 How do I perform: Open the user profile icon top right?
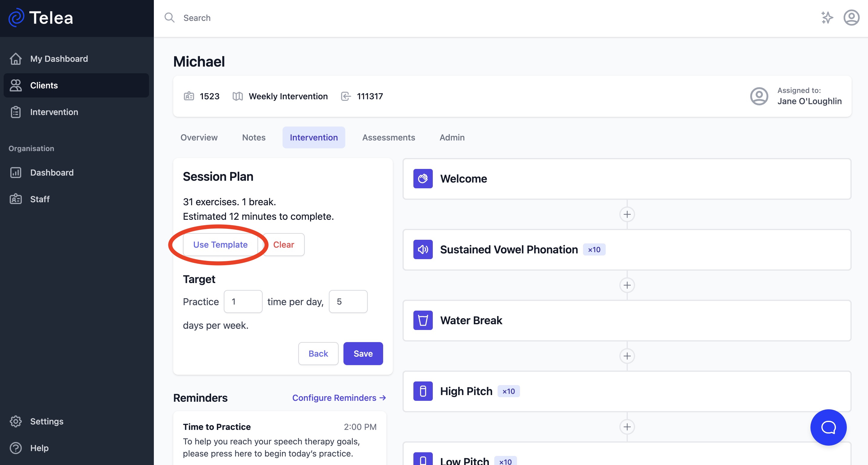tap(851, 17)
